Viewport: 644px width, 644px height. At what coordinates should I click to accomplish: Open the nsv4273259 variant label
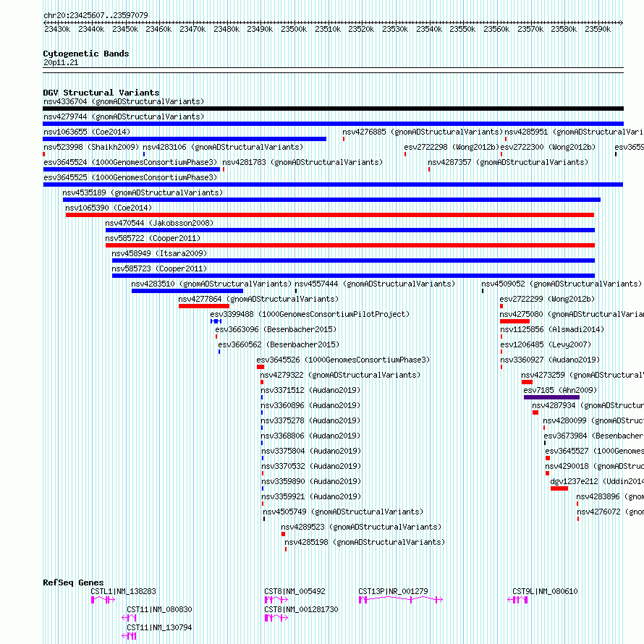[582, 375]
